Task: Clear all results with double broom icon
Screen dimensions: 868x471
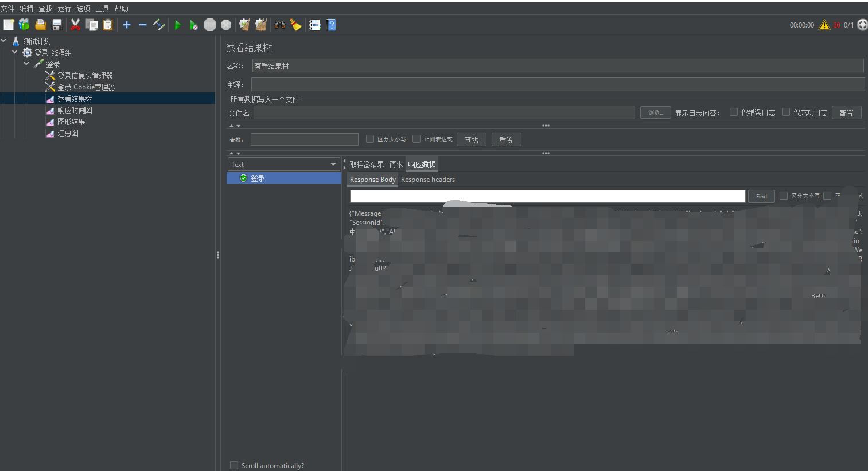Action: tap(261, 25)
